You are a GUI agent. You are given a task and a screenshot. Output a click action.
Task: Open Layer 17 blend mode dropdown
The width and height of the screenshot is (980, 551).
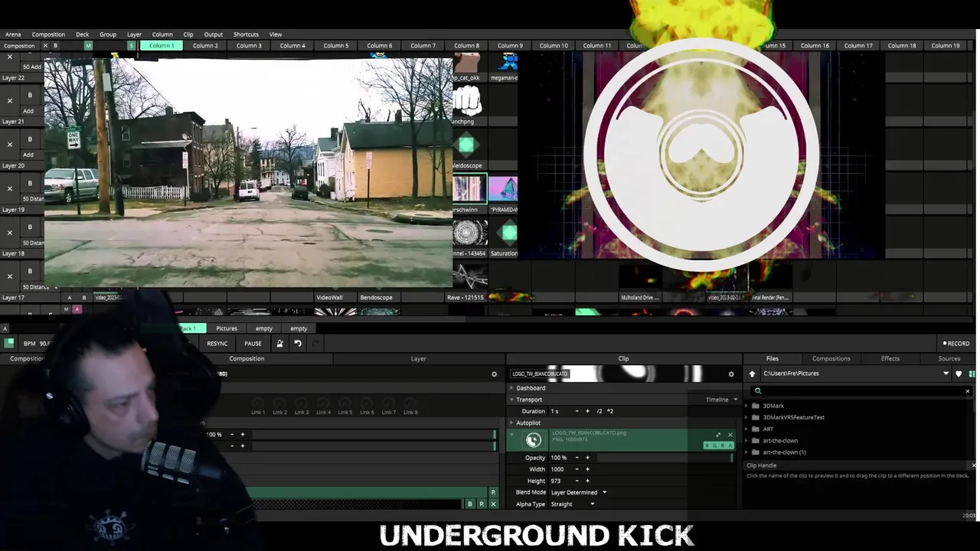tap(40, 287)
